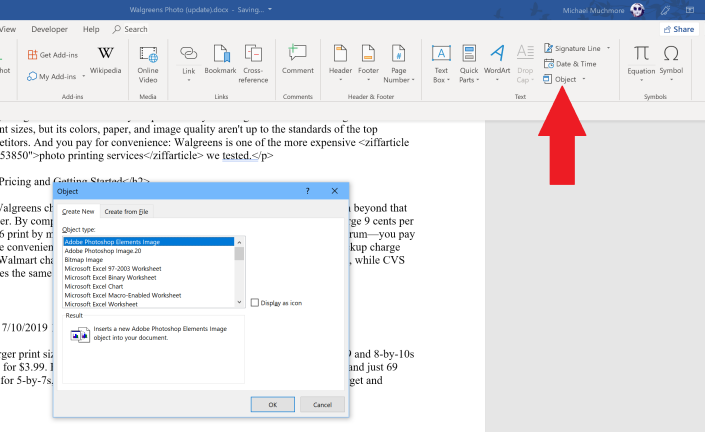The height and width of the screenshot is (432, 705).
Task: Insert a Text Box
Action: coord(441,64)
